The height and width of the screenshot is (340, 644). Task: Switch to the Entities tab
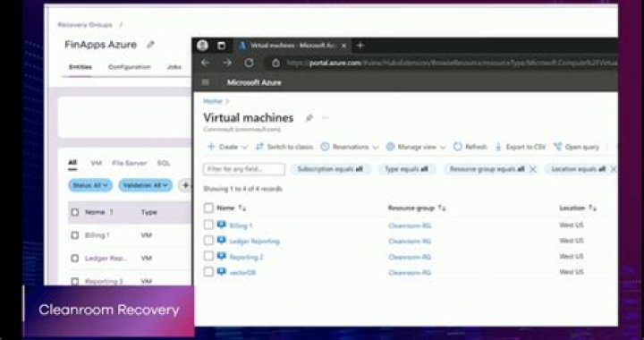tap(80, 67)
